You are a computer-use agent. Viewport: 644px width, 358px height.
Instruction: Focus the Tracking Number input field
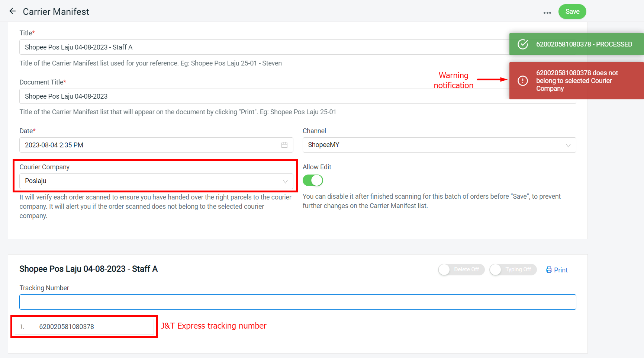click(x=297, y=302)
